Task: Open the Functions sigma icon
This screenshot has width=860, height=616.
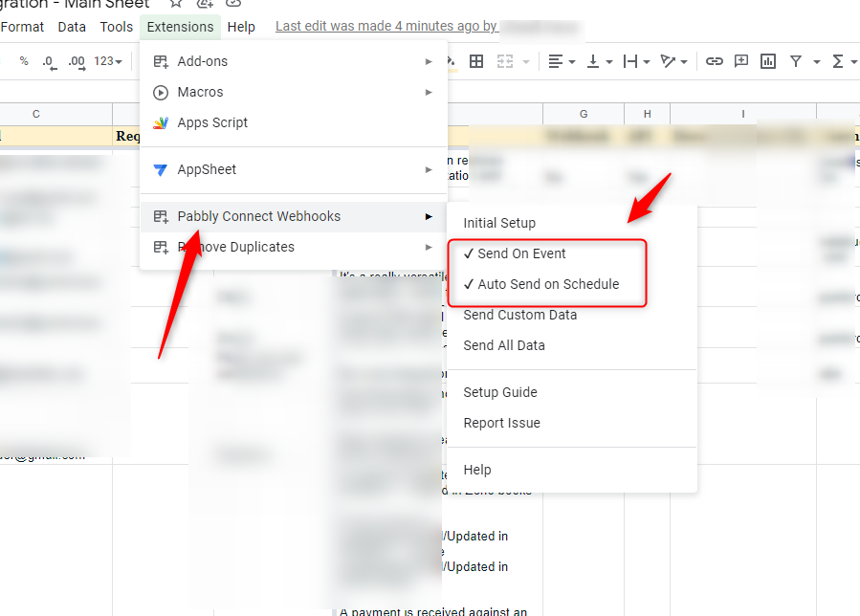Action: (837, 61)
